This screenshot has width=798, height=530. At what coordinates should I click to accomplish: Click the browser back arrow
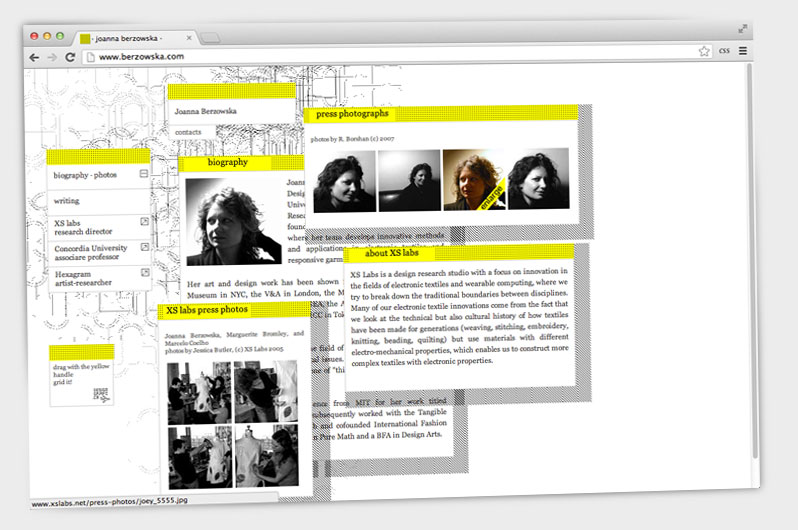pyautogui.click(x=35, y=57)
